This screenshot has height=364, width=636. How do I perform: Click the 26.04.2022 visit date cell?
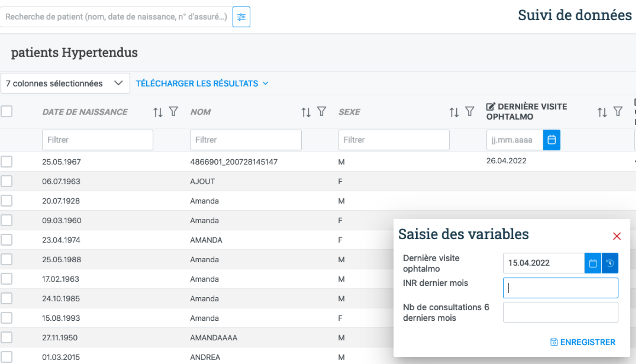[506, 161]
